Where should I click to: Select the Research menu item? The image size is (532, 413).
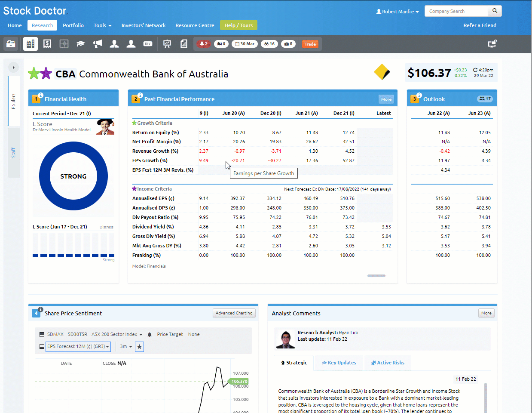42,25
